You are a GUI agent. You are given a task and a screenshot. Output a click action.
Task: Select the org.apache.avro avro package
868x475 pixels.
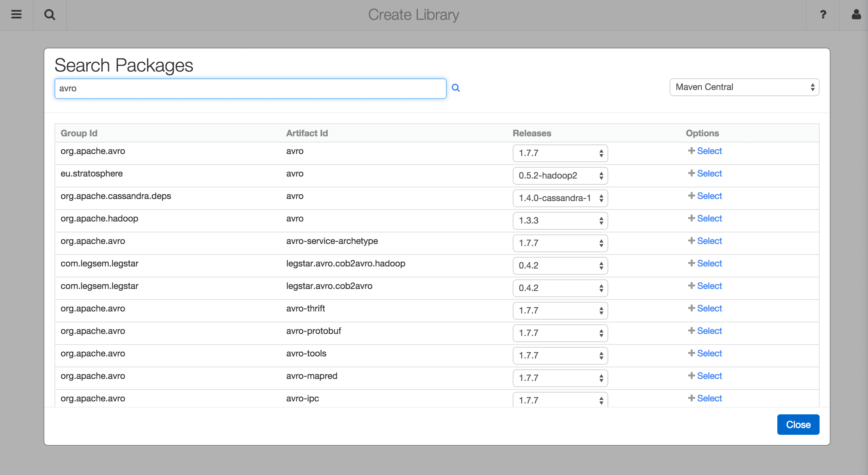709,151
